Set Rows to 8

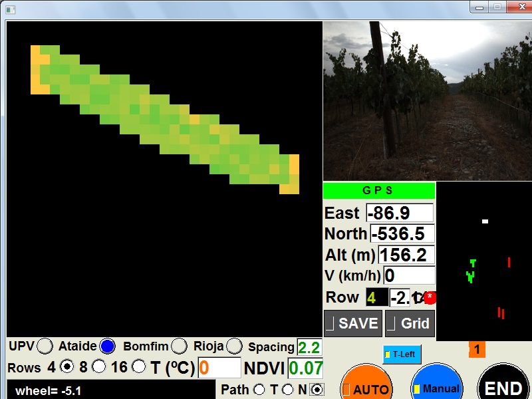[x=98, y=366]
